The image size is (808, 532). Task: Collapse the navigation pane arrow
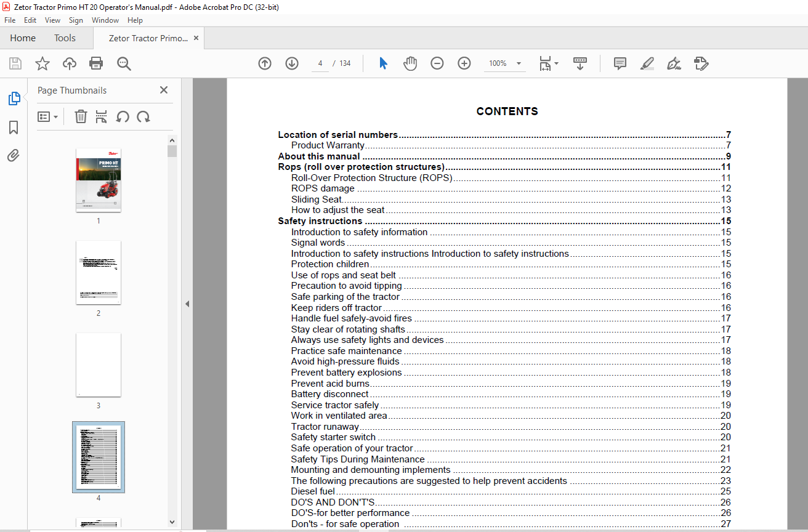click(x=187, y=304)
